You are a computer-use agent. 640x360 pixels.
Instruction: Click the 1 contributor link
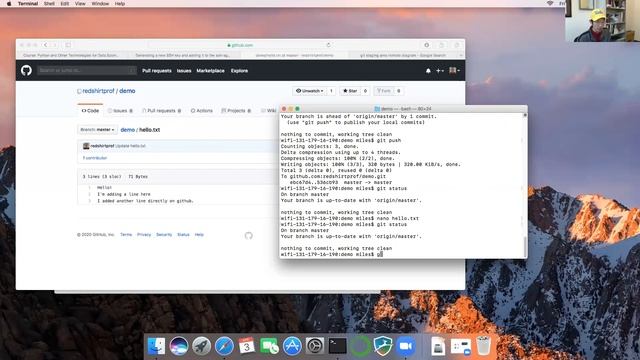(95, 158)
